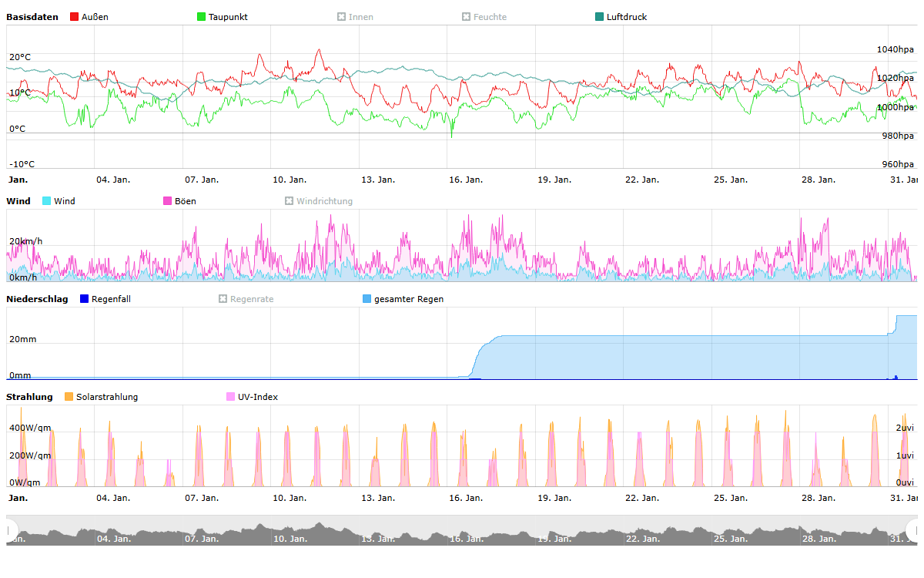This screenshot has width=924, height=578.
Task: Click the UV-Index legend color swatch
Action: [x=231, y=397]
